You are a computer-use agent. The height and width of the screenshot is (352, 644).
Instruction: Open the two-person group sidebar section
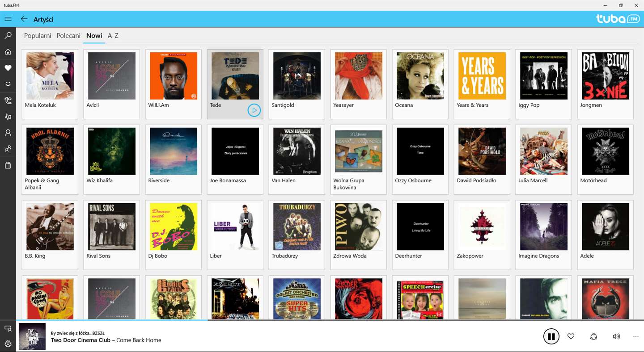coord(8,149)
